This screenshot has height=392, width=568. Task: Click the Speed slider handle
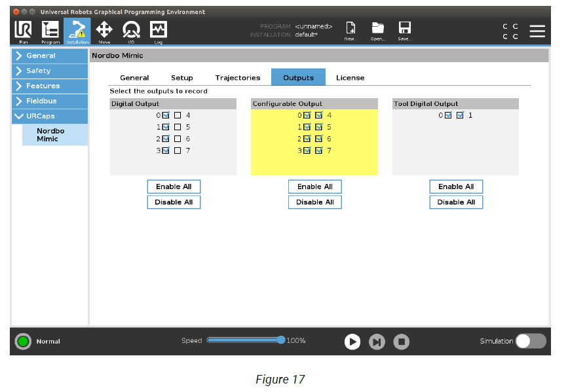click(281, 340)
